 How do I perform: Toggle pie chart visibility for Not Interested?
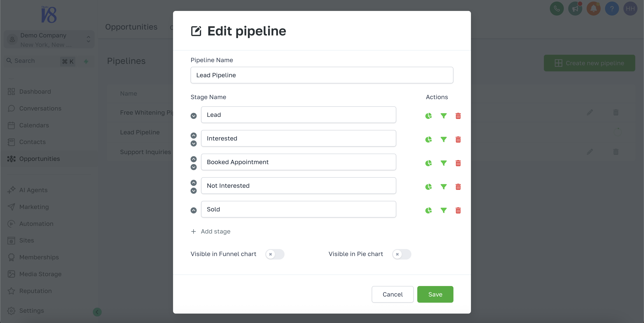coord(428,187)
